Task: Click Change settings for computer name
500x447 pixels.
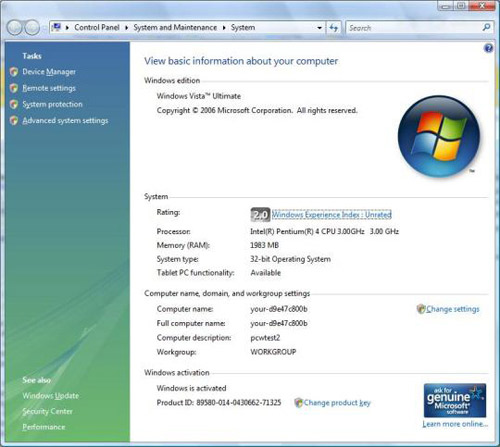Action: [452, 309]
